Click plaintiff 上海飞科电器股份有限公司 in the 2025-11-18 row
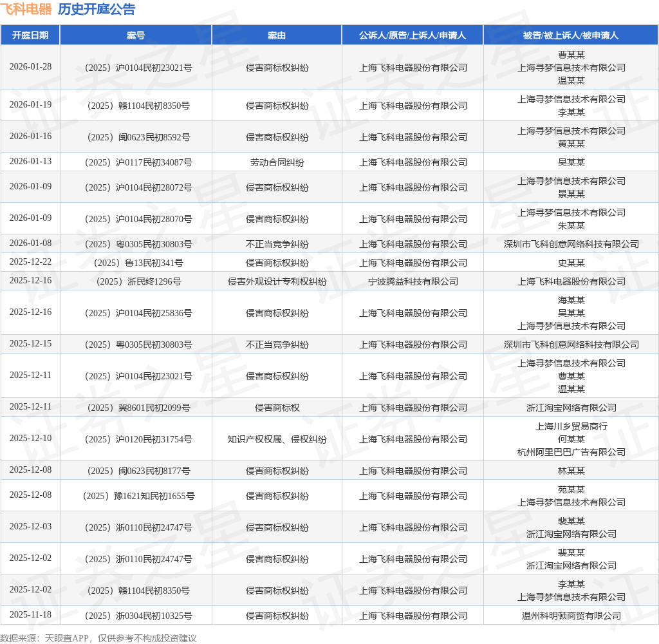Image resolution: width=659 pixels, height=644 pixels. [x=413, y=616]
